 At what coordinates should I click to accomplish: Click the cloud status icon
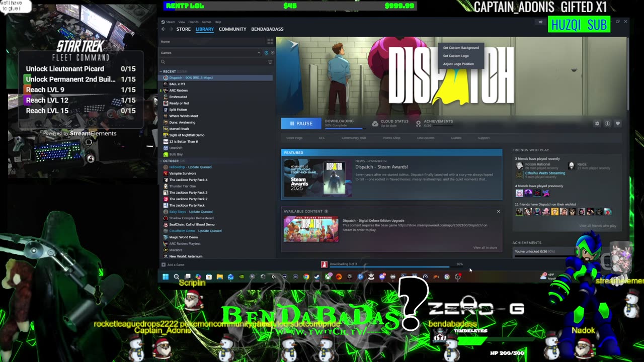point(375,123)
